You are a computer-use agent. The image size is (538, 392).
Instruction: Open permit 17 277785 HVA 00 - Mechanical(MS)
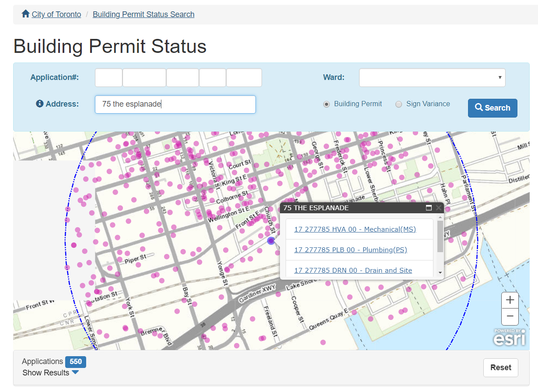pos(355,229)
